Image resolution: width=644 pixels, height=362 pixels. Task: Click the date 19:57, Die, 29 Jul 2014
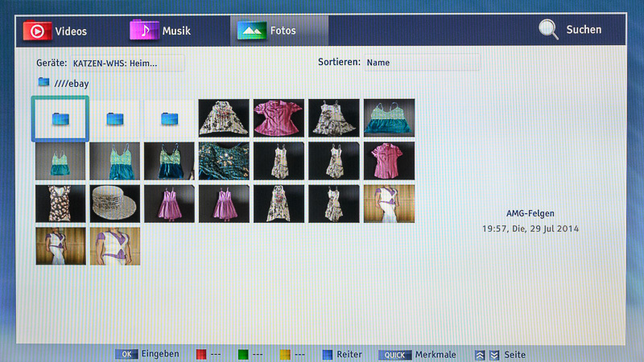click(x=530, y=228)
